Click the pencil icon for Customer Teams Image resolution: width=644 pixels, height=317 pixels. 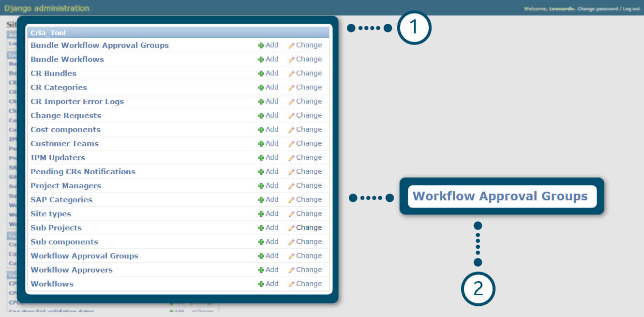[x=291, y=144]
